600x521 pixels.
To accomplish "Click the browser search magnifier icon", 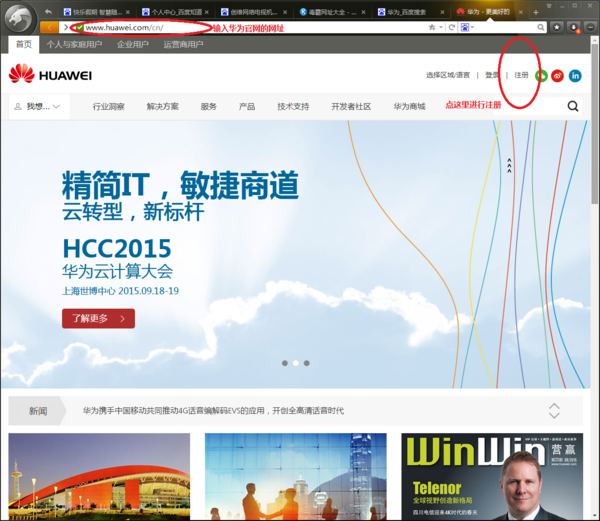I will coord(540,27).
